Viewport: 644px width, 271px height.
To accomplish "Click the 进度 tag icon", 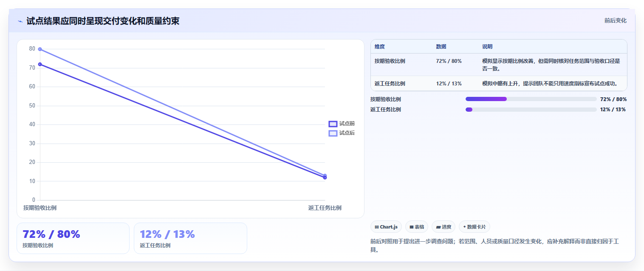I will 438,227.
